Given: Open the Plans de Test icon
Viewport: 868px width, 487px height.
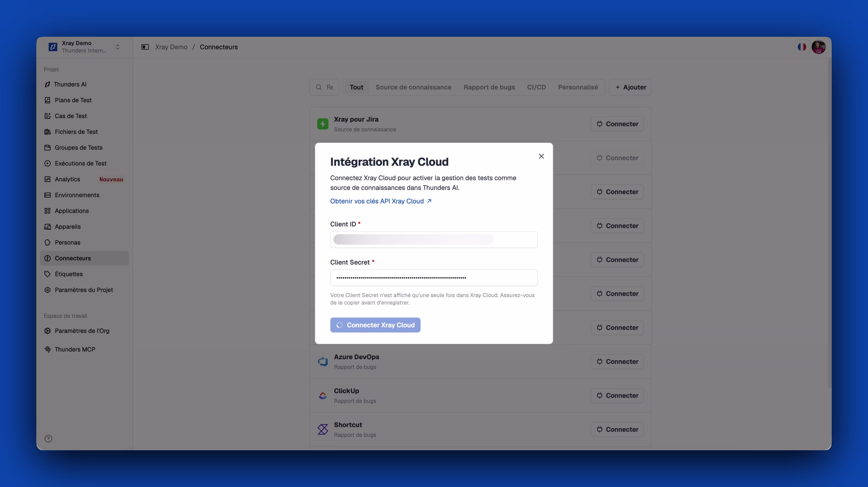Looking at the screenshot, I should [x=48, y=100].
